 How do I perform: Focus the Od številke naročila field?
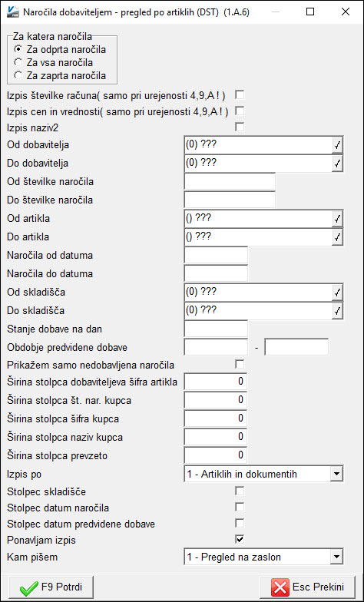point(230,181)
